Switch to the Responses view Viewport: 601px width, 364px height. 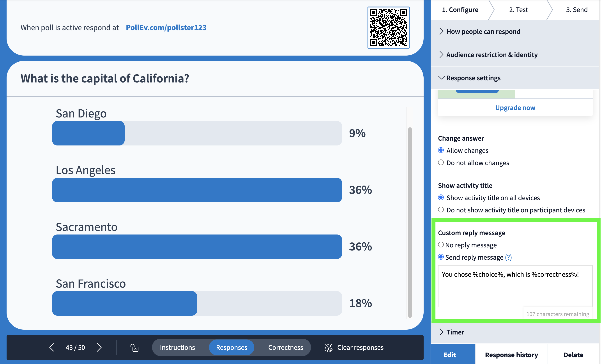[x=232, y=347]
